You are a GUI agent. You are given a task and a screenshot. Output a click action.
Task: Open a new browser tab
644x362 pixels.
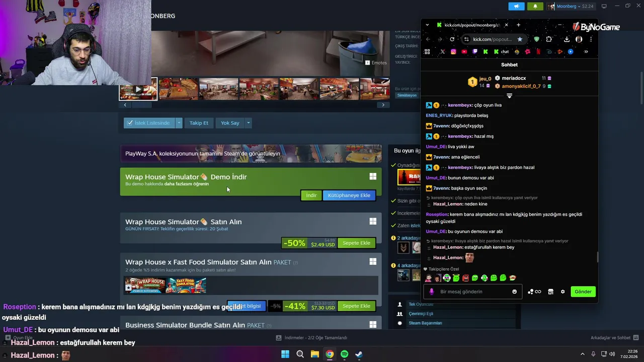(519, 25)
